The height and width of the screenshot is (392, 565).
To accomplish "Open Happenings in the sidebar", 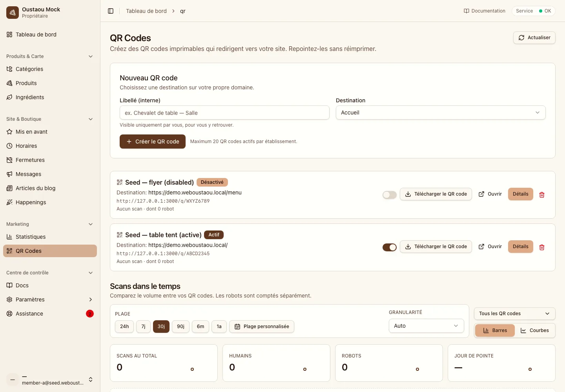I will pyautogui.click(x=50, y=202).
